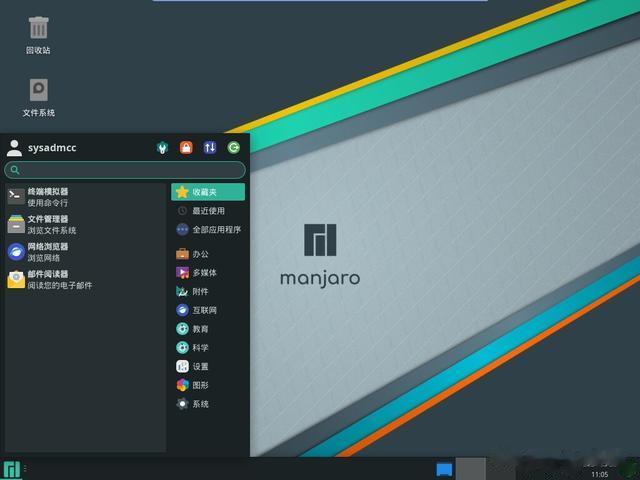640x480 pixels.
Task: Launch 终端模拟器 terminal emulator
Action: (86, 197)
